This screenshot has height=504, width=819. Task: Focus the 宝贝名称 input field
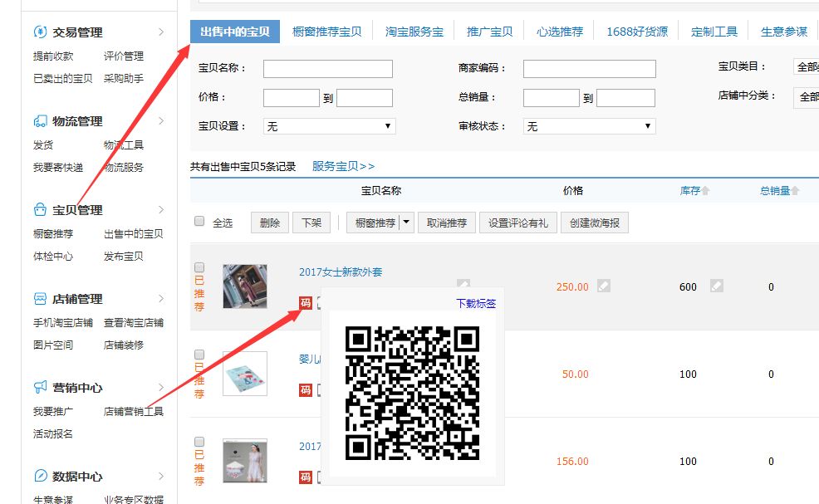(x=328, y=68)
